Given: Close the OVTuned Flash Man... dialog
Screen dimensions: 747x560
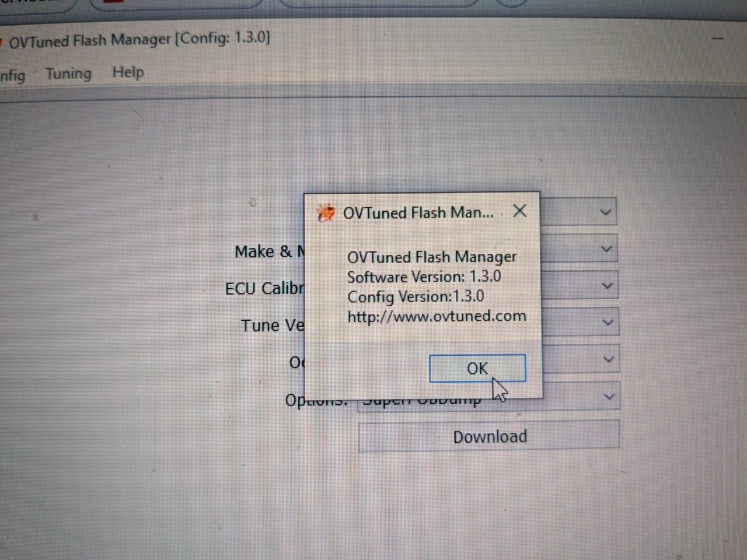Looking at the screenshot, I should tap(519, 211).
